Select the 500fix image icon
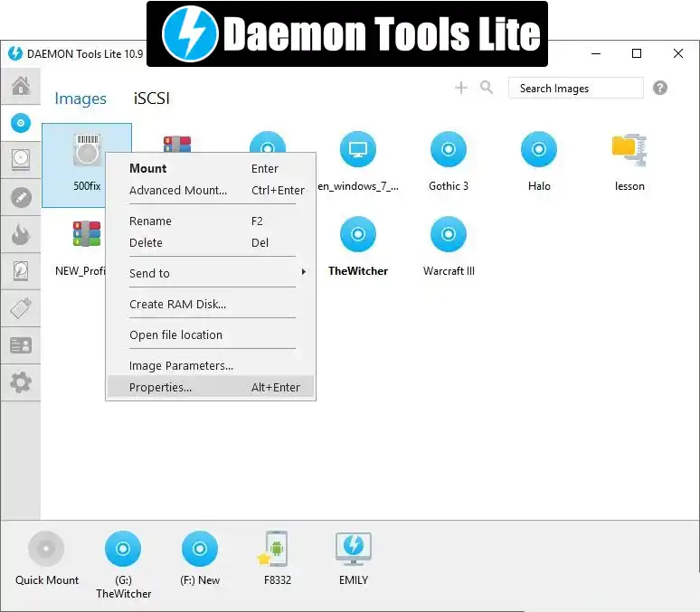Viewport: 700px width, 612px height. (x=87, y=150)
